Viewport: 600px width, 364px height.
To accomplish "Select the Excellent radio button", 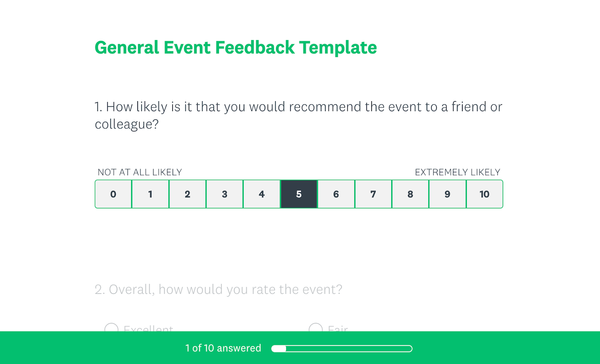I will pos(111,329).
